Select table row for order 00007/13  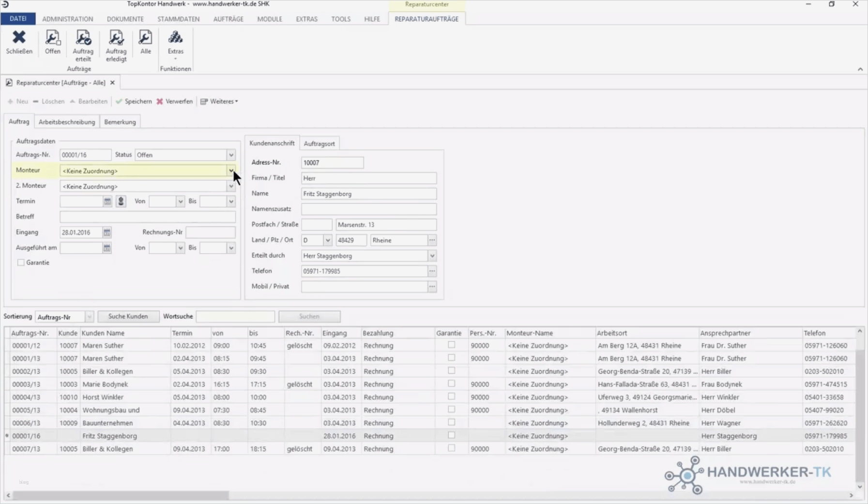[x=431, y=449]
